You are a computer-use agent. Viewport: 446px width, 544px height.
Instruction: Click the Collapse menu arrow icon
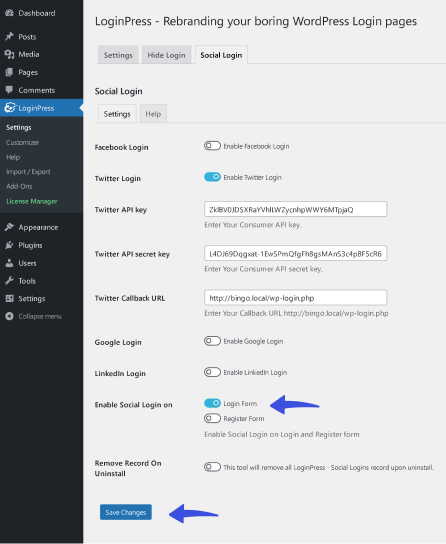[x=9, y=316]
